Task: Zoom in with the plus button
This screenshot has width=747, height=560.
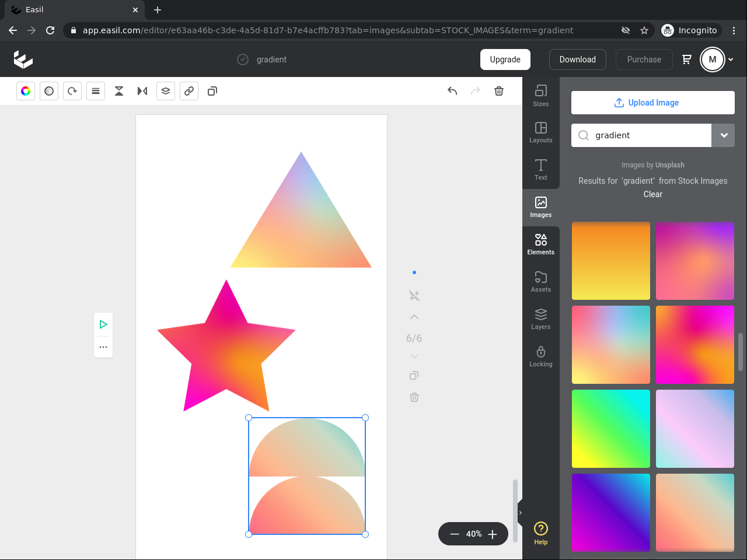Action: click(493, 534)
